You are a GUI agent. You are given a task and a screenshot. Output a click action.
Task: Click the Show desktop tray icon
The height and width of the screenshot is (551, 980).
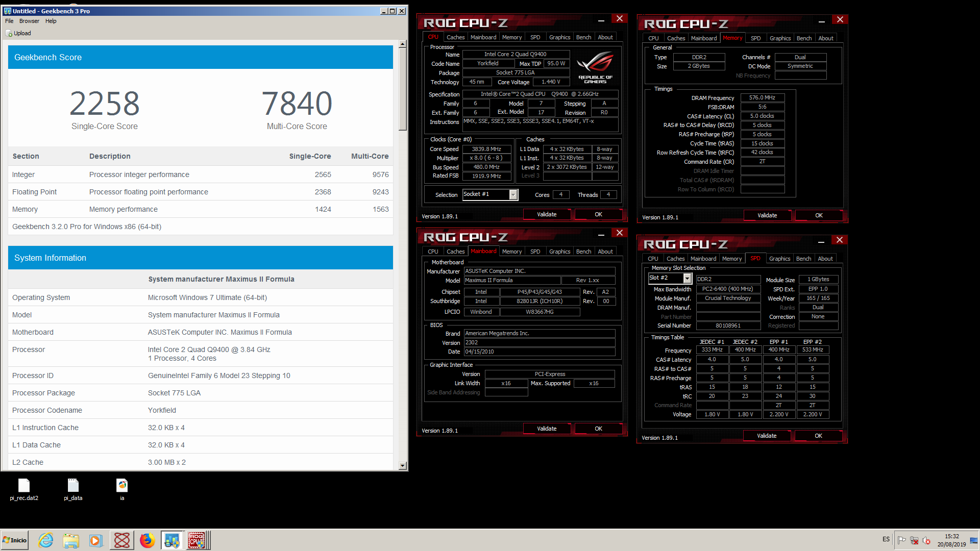tap(975, 540)
